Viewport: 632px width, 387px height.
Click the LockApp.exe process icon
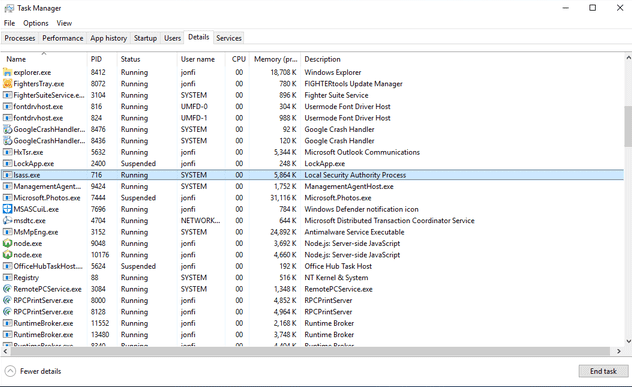[7, 164]
